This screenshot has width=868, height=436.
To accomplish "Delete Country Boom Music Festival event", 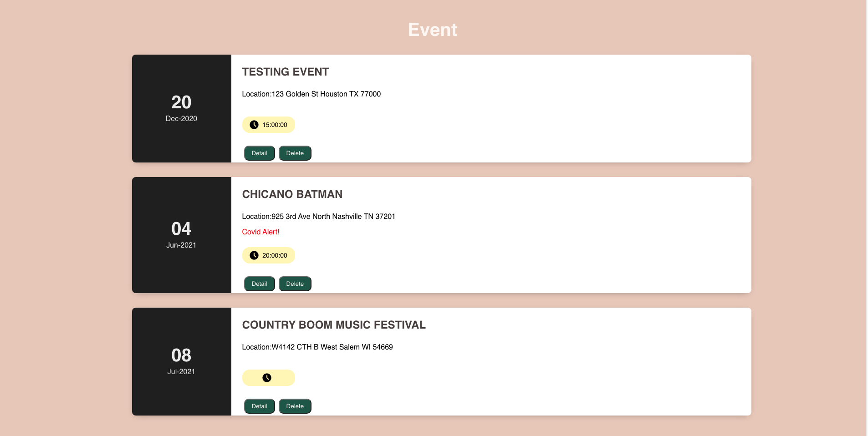I will coord(295,406).
